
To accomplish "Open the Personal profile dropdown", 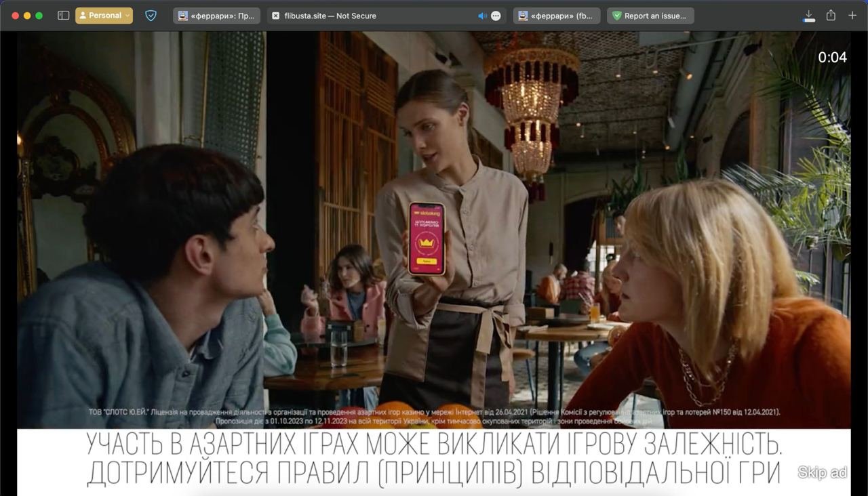I will [x=104, y=16].
